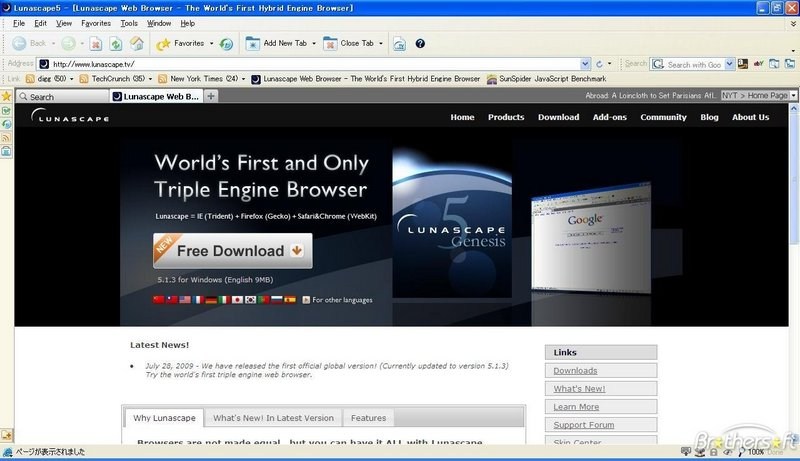Click the engine switch icon after Favorites
800x461 pixels.
coord(226,44)
